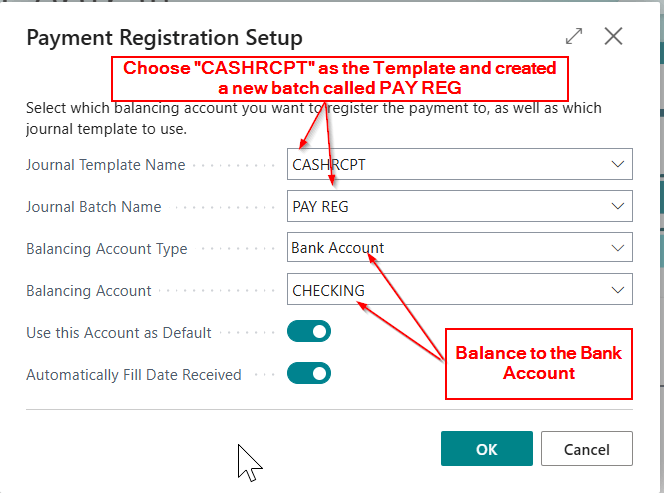664x493 pixels.
Task: Open the Balancing Account dropdown arrow
Action: pos(617,291)
